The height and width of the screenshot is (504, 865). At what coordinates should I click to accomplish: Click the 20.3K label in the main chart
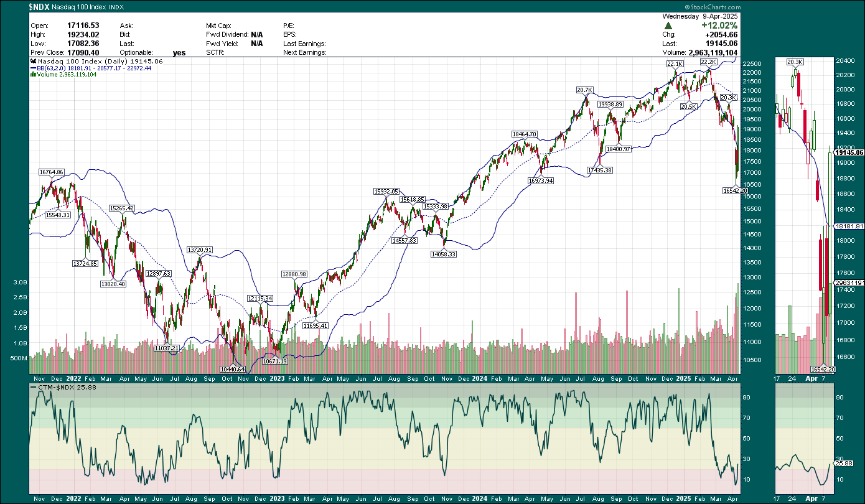[x=728, y=98]
